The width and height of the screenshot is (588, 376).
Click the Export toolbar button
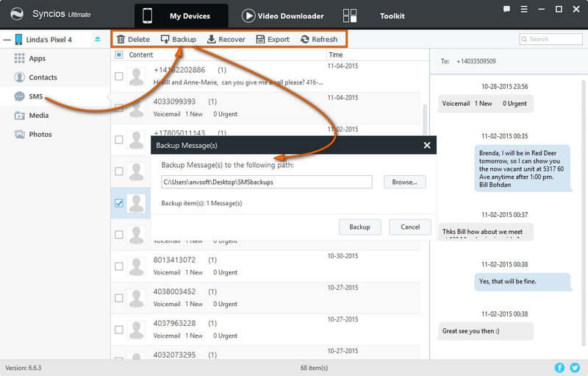(x=273, y=39)
